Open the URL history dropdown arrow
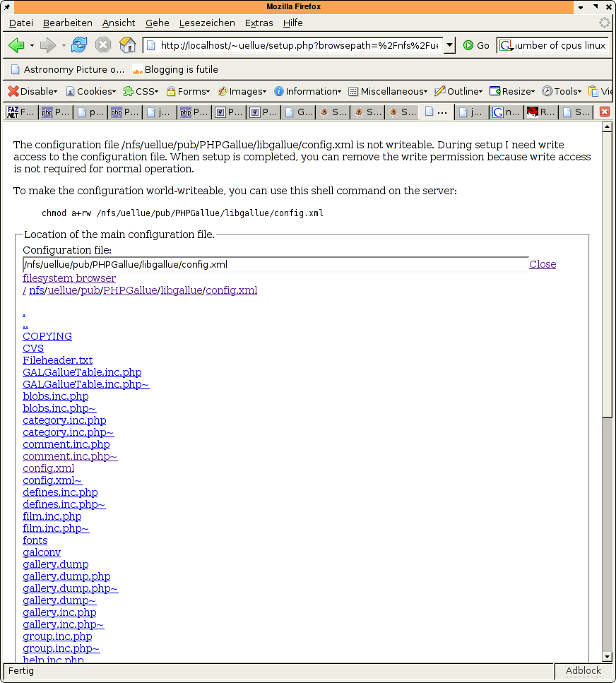616x683 pixels. (x=449, y=45)
